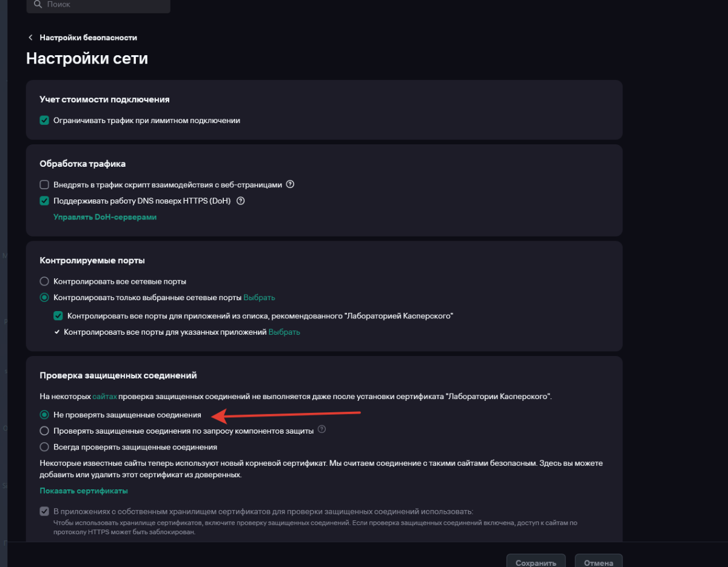
Task: Click the search magnifier icon
Action: [x=38, y=4]
